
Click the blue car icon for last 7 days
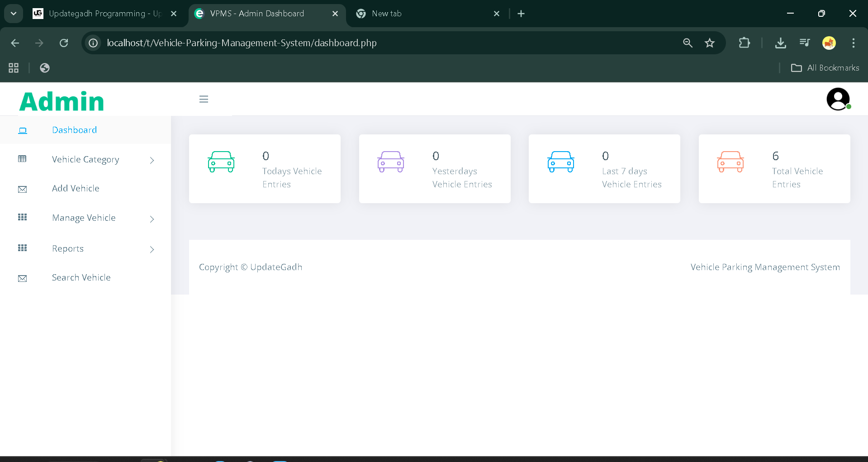click(x=560, y=162)
